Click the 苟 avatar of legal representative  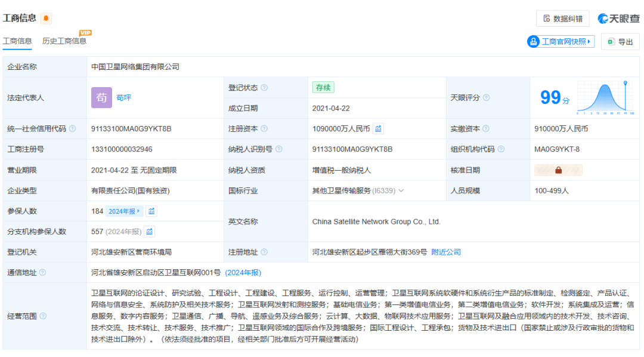tap(101, 97)
